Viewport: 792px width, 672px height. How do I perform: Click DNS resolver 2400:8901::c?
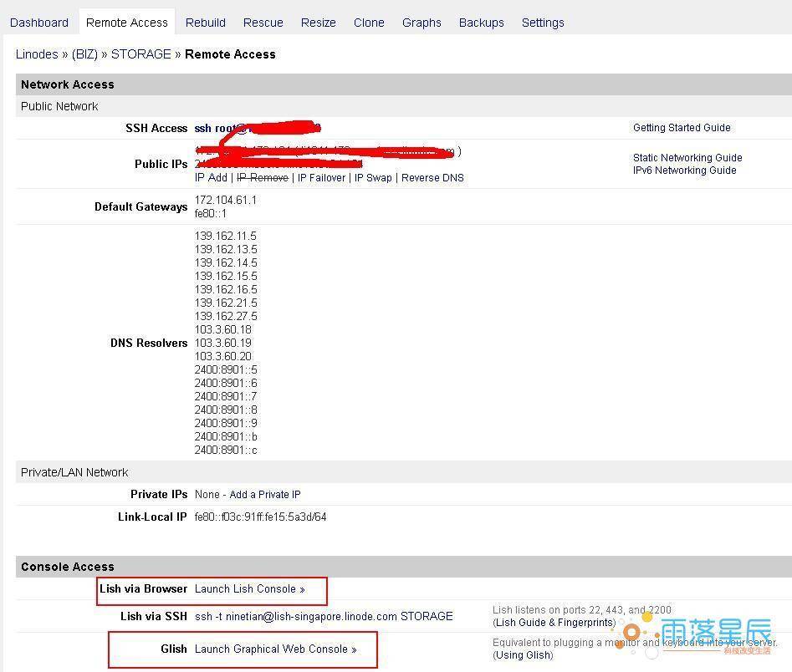[x=226, y=450]
